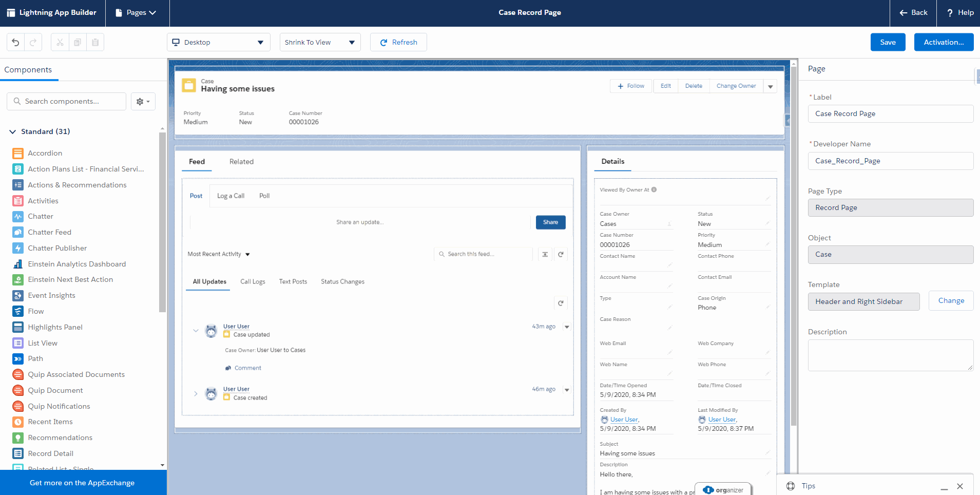Open component search settings gear
This screenshot has height=495, width=980.
click(143, 102)
